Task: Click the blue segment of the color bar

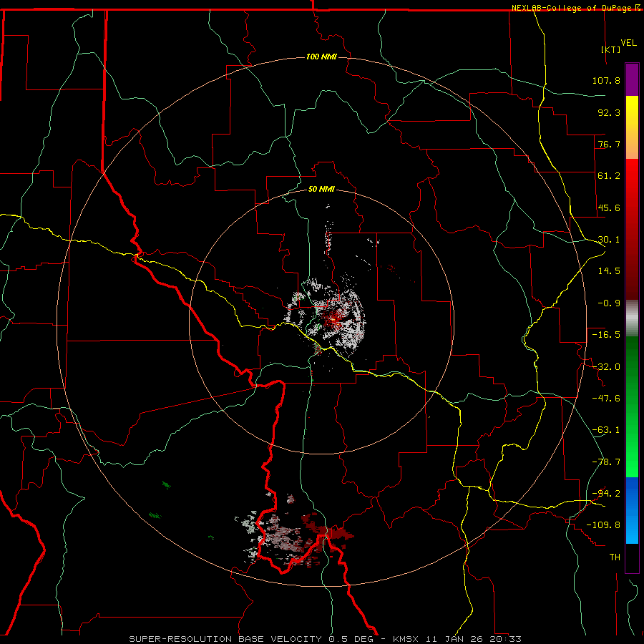Action: (632, 510)
